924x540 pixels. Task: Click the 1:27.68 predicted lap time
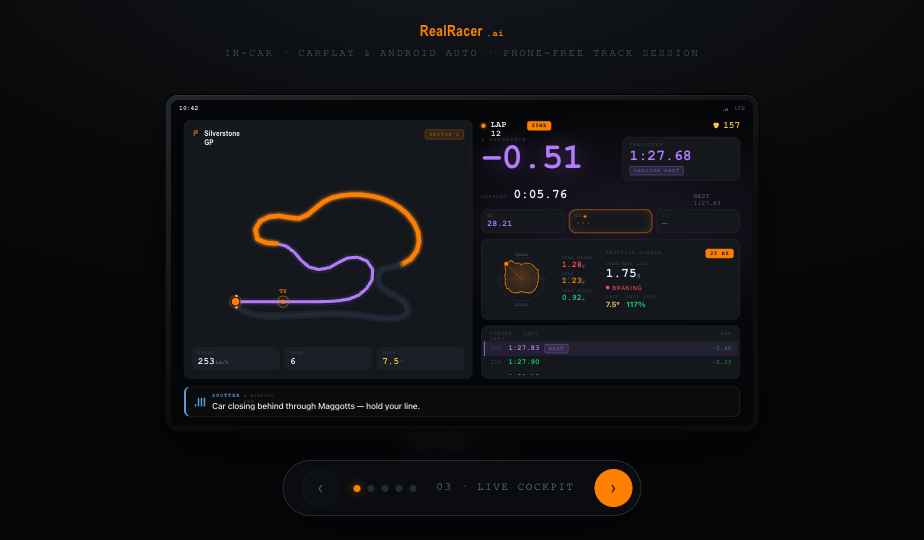[660, 156]
